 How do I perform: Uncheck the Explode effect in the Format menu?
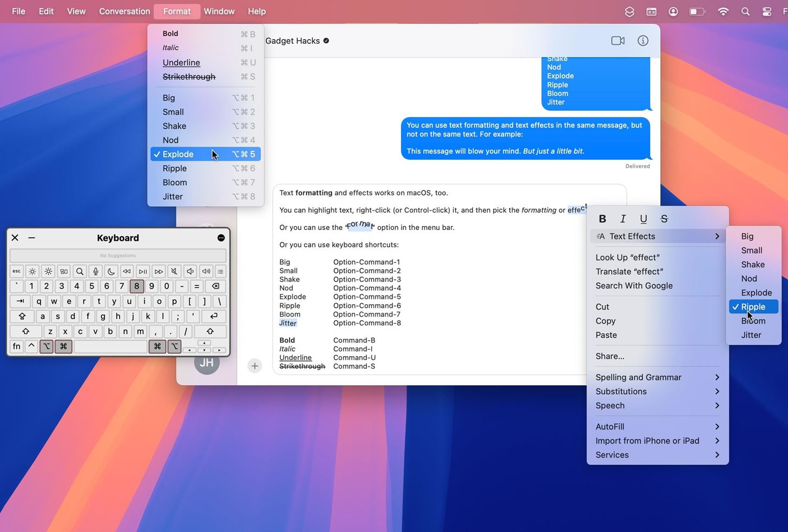pos(206,154)
